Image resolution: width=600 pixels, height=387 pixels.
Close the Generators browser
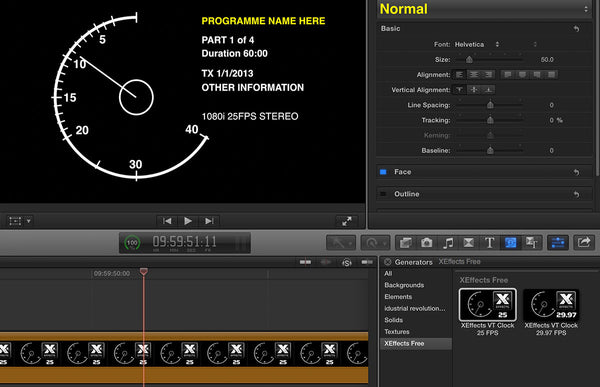pos(388,262)
